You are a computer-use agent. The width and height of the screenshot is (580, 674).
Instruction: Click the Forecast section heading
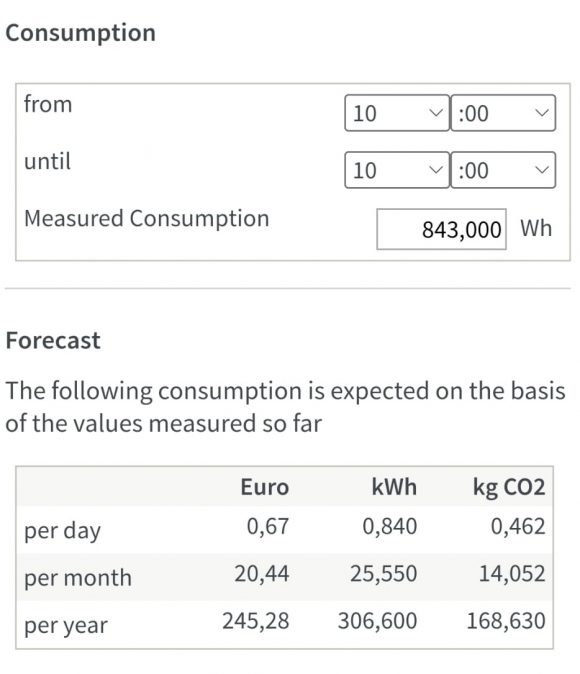(53, 340)
